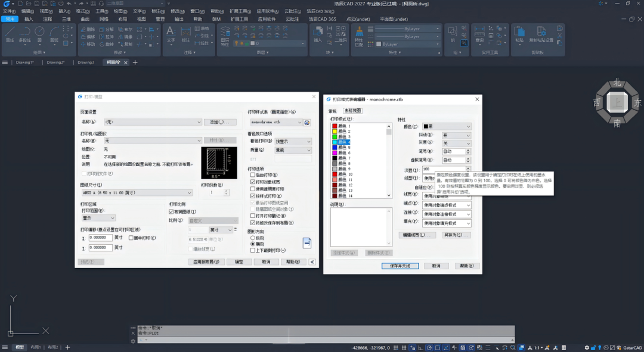Open 填充 fill style dropdown
Viewport: 644px width, 352px height.
pyautogui.click(x=447, y=223)
